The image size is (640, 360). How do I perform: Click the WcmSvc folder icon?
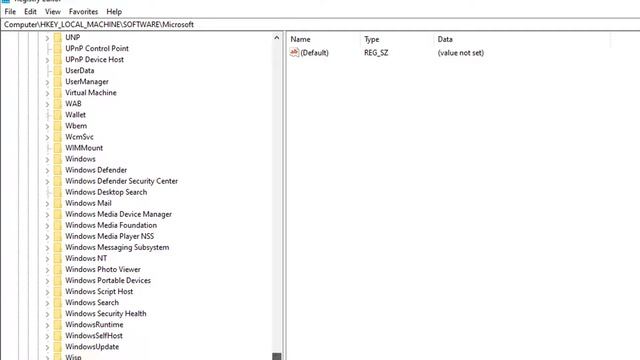pyautogui.click(x=58, y=137)
